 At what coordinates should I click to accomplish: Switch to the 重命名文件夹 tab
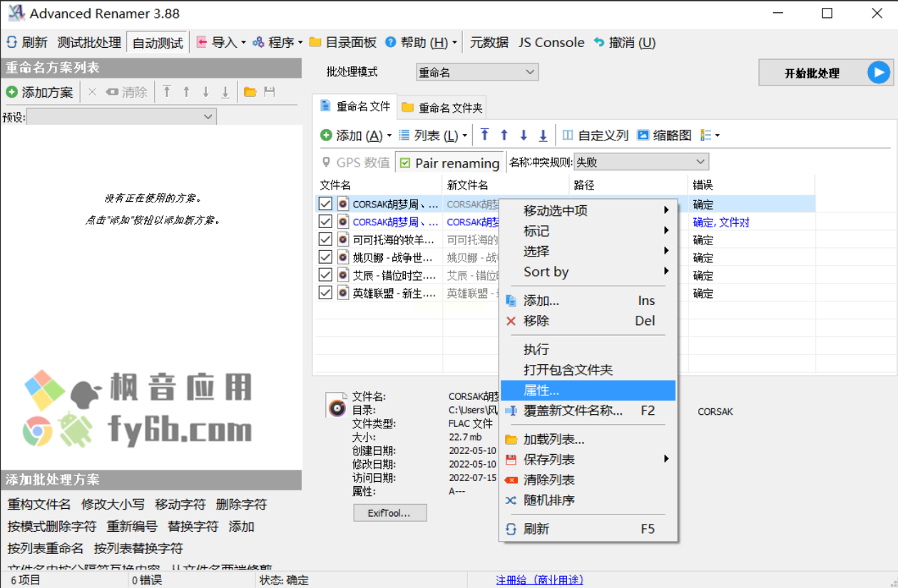coord(442,108)
